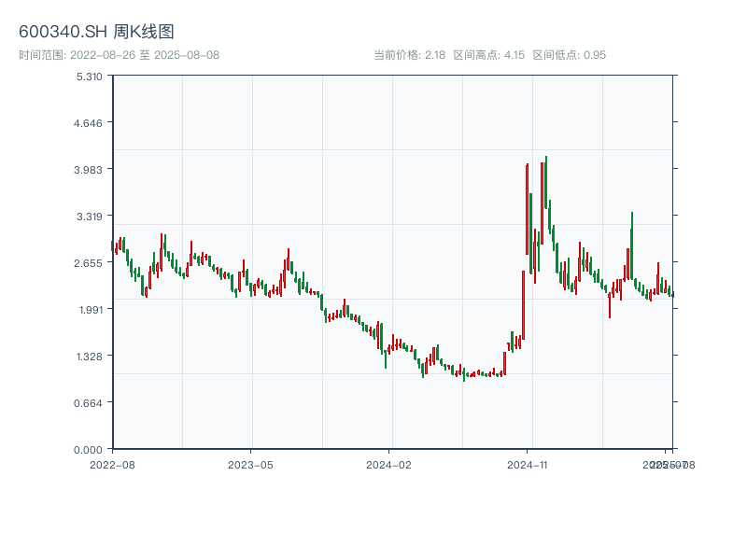Viewport: 747px width, 560px height.
Task: Click the y-axis value 3.983
Action: coord(88,170)
